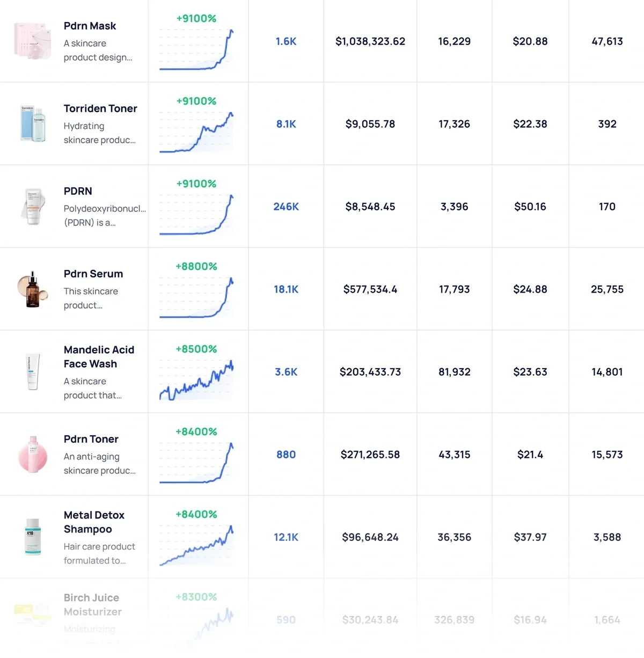Click the 12.1K link for Metal Detox Shampoo

coord(286,537)
